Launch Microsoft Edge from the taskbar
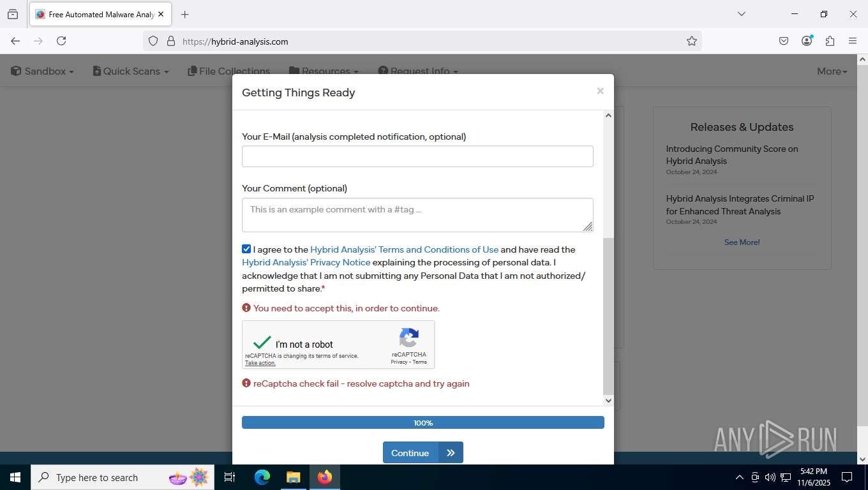 (x=262, y=477)
